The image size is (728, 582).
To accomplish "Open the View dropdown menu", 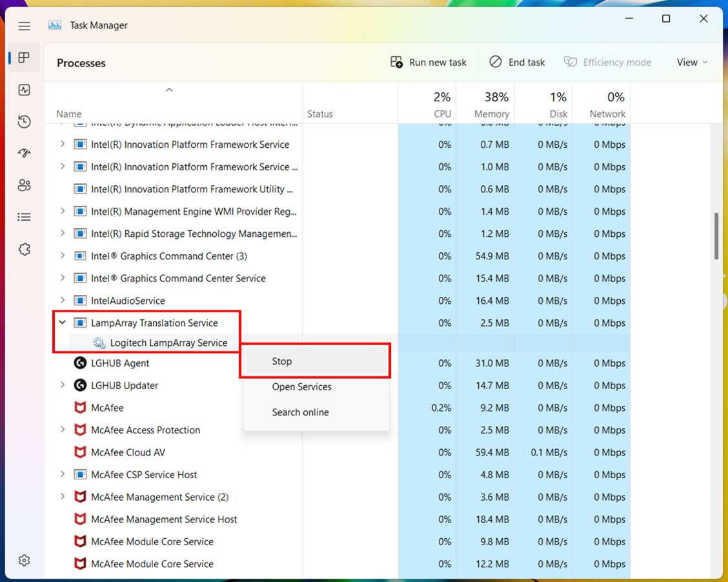I will click(692, 62).
